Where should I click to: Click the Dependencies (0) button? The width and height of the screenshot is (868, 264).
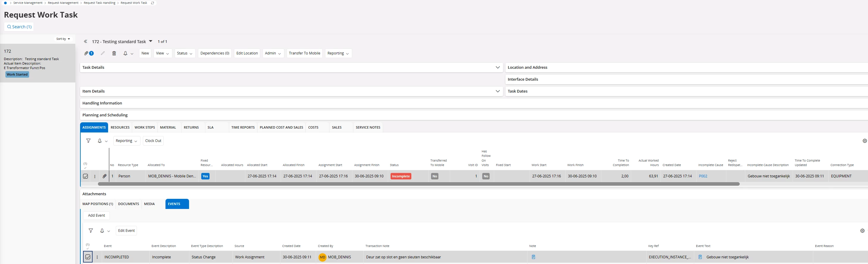[x=215, y=53]
